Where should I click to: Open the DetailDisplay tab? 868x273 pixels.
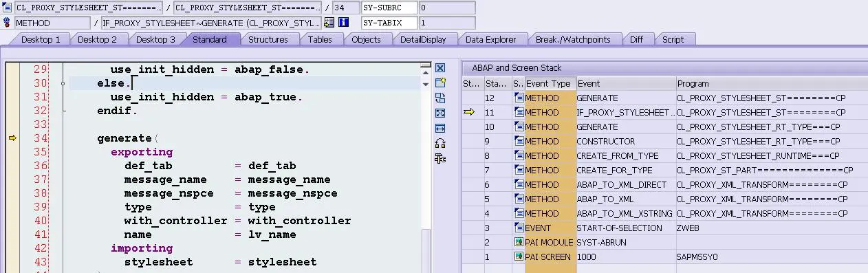423,39
